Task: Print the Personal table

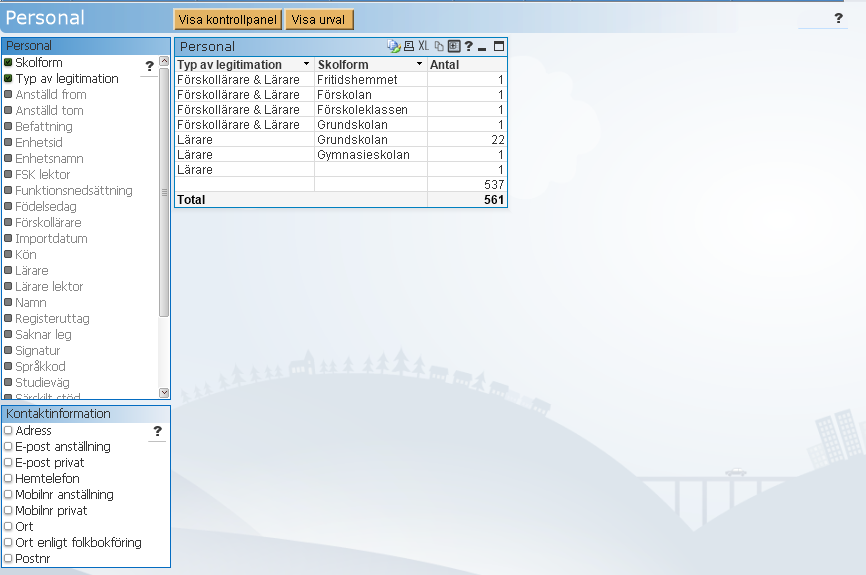Action: click(409, 46)
